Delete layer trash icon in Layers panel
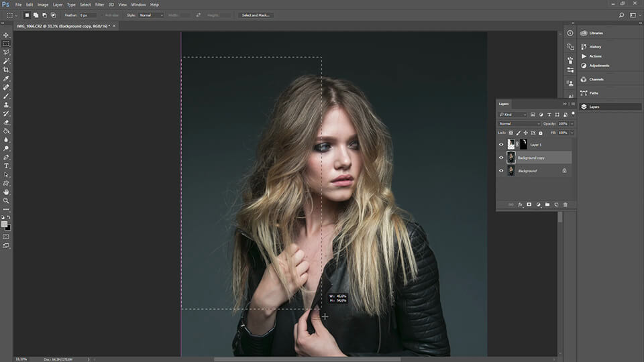The width and height of the screenshot is (644, 362). click(565, 204)
